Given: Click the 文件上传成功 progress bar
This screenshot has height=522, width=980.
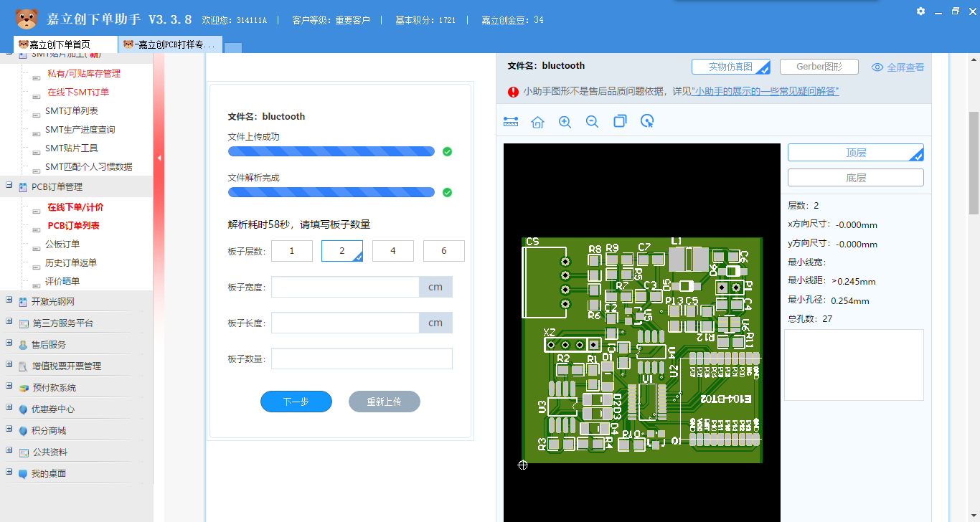Looking at the screenshot, I should [331, 151].
